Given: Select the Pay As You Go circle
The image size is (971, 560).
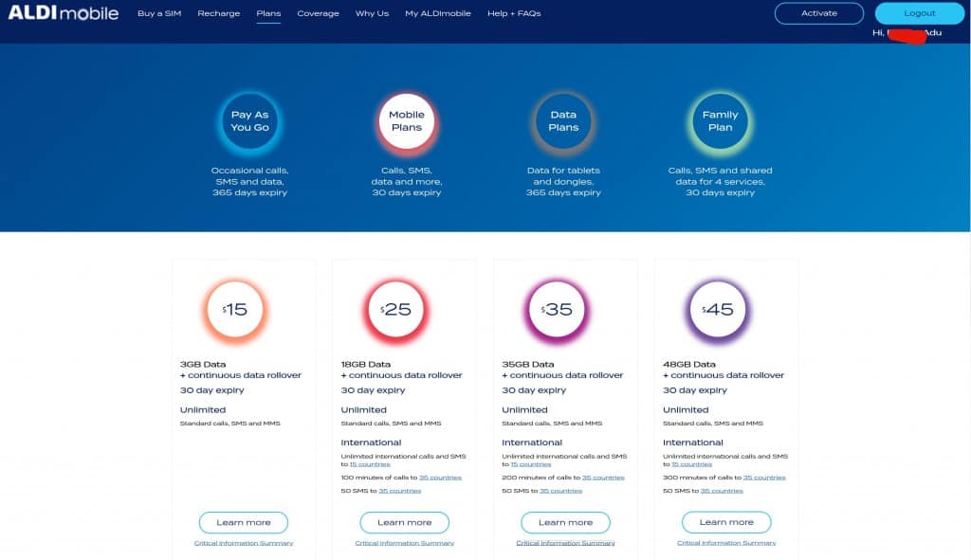Looking at the screenshot, I should click(249, 121).
